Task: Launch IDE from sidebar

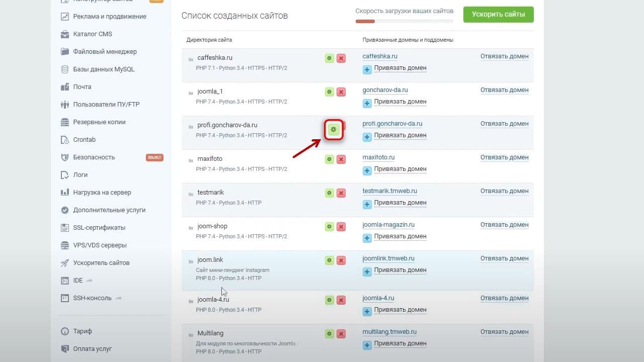Action: pyautogui.click(x=77, y=281)
